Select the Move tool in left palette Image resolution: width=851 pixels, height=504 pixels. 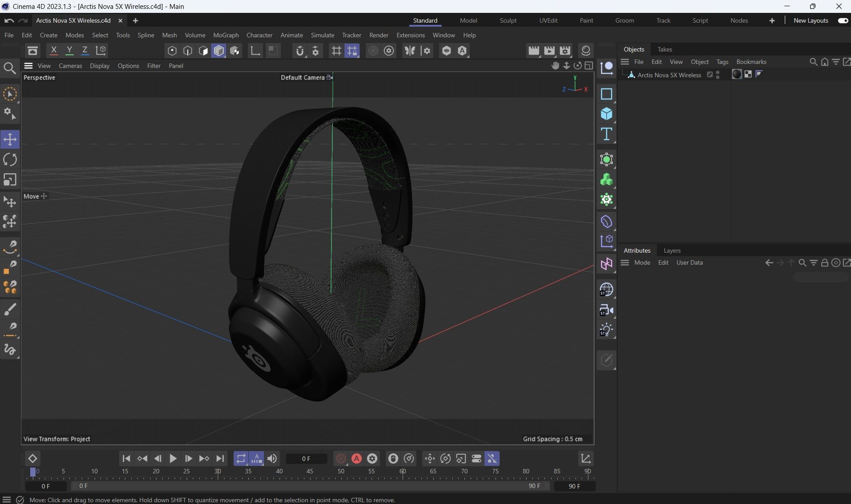pos(10,139)
